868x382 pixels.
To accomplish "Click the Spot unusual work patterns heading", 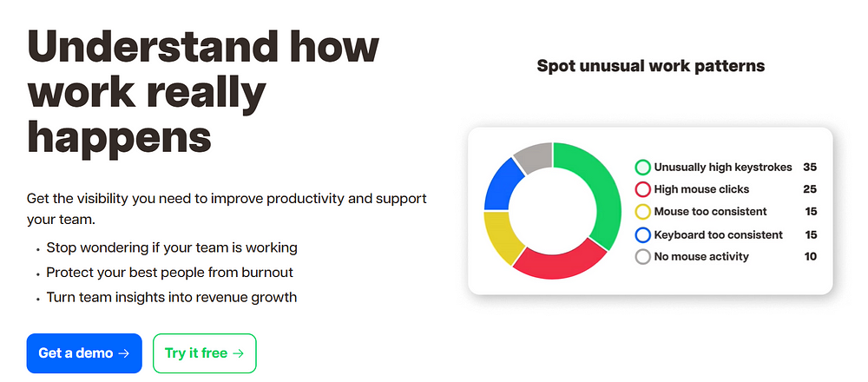I will pyautogui.click(x=650, y=67).
